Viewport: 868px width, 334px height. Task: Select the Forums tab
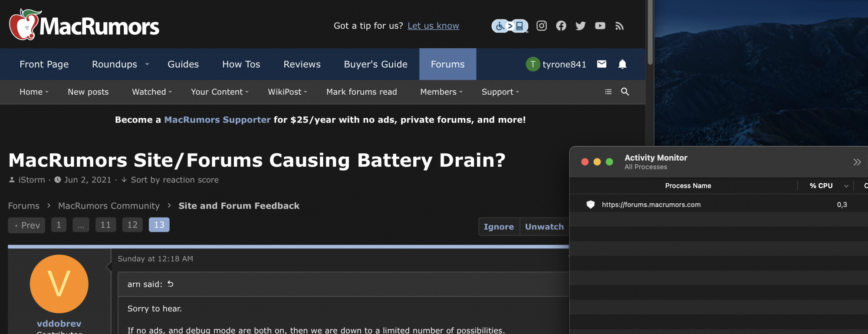point(447,64)
